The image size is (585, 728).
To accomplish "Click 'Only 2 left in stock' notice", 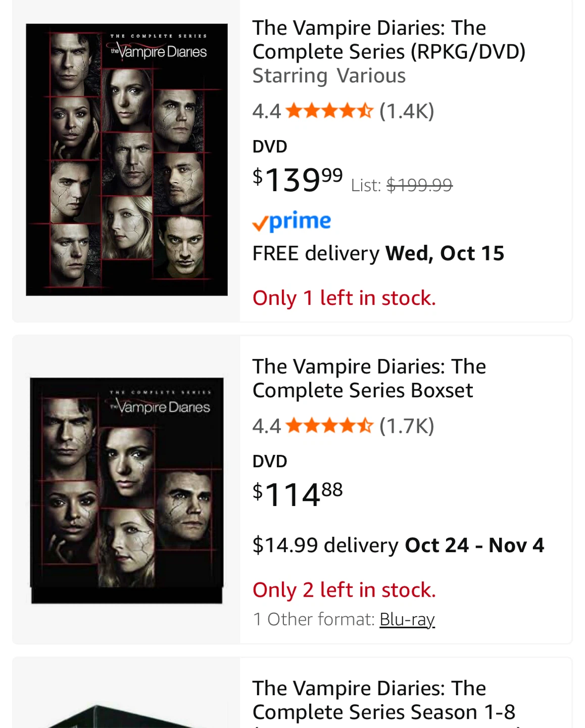I will coord(344,589).
